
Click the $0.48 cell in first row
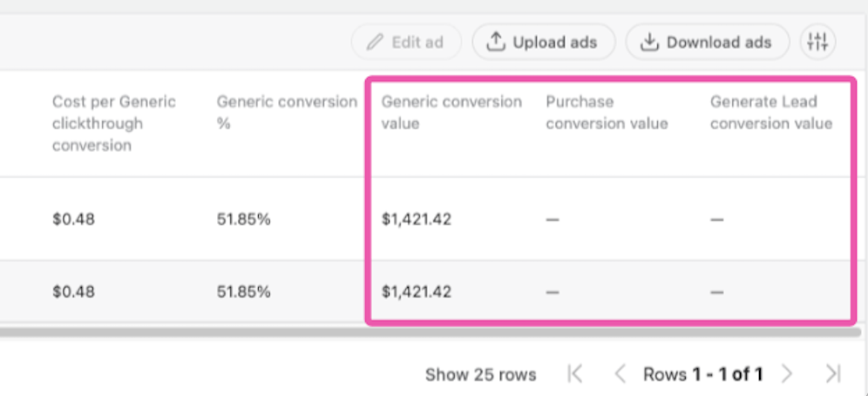pos(73,220)
